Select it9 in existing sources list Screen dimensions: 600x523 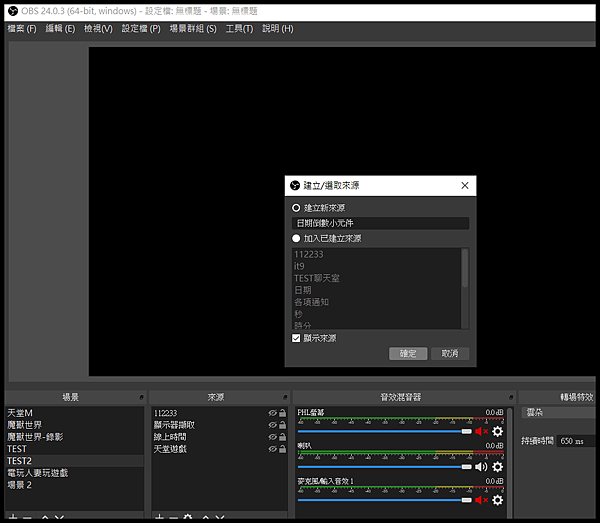377,266
